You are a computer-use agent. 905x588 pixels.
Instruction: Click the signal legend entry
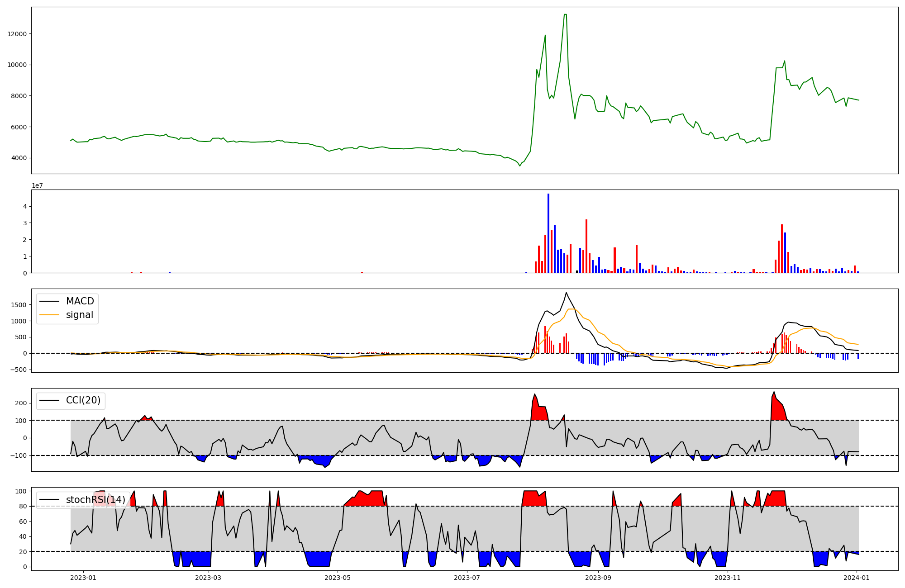coord(79,315)
